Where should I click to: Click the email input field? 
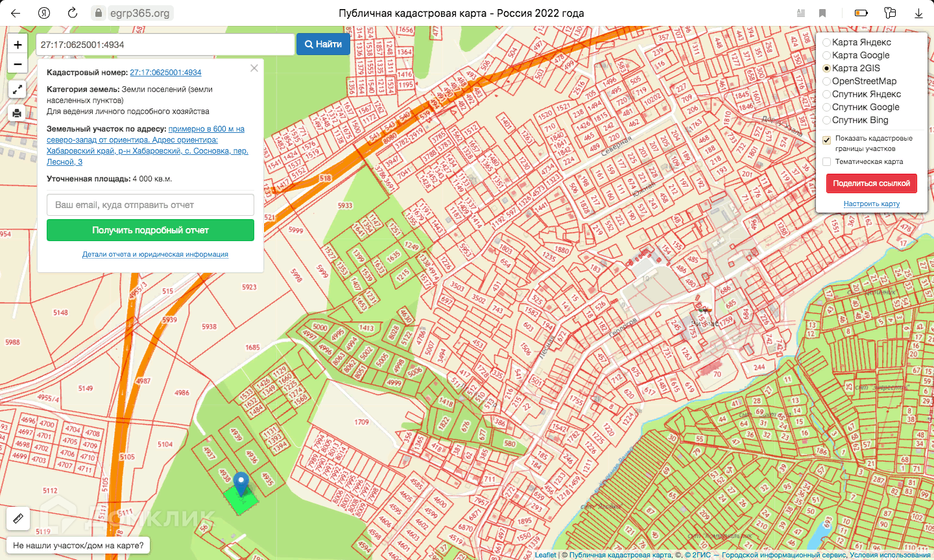tap(150, 205)
